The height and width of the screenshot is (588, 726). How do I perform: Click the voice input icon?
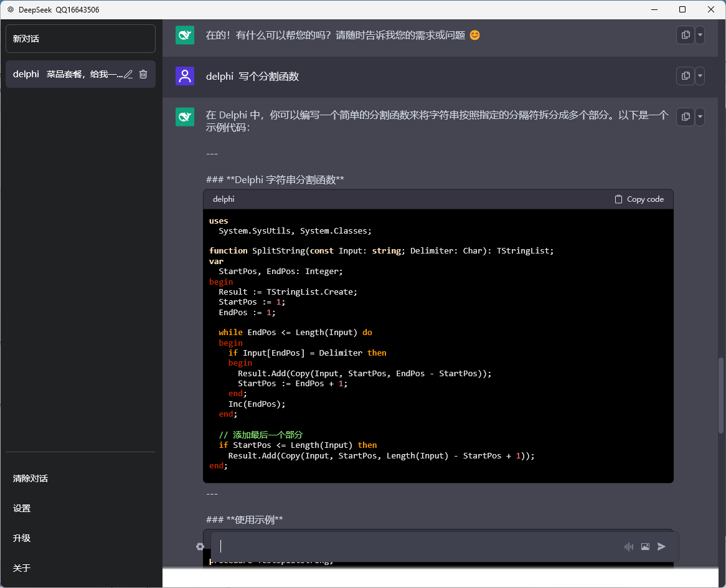629,546
